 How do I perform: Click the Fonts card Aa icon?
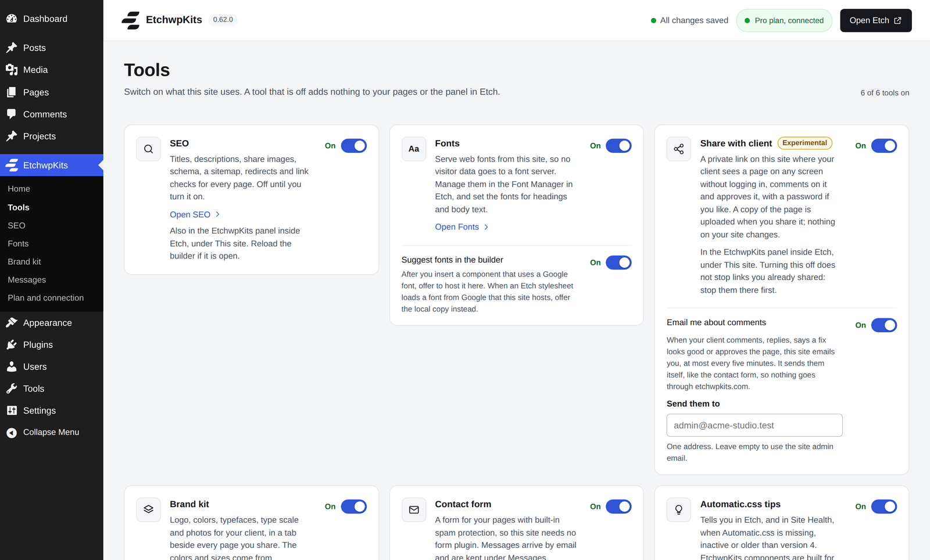pyautogui.click(x=414, y=149)
